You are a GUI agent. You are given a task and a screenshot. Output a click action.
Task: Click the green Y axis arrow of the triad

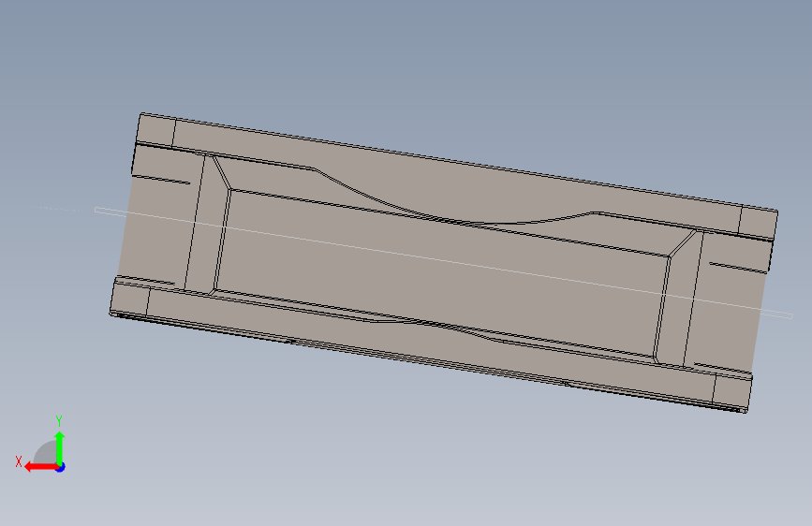pos(60,448)
